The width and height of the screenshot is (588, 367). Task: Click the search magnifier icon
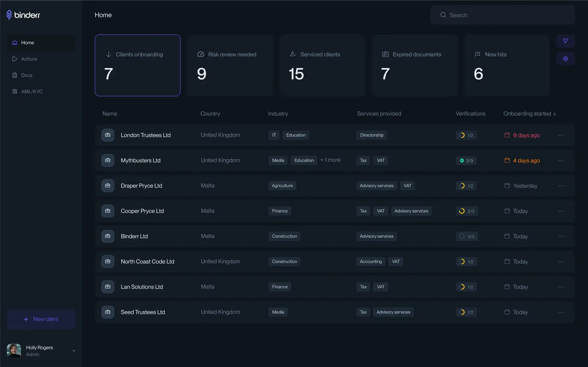[x=443, y=15]
